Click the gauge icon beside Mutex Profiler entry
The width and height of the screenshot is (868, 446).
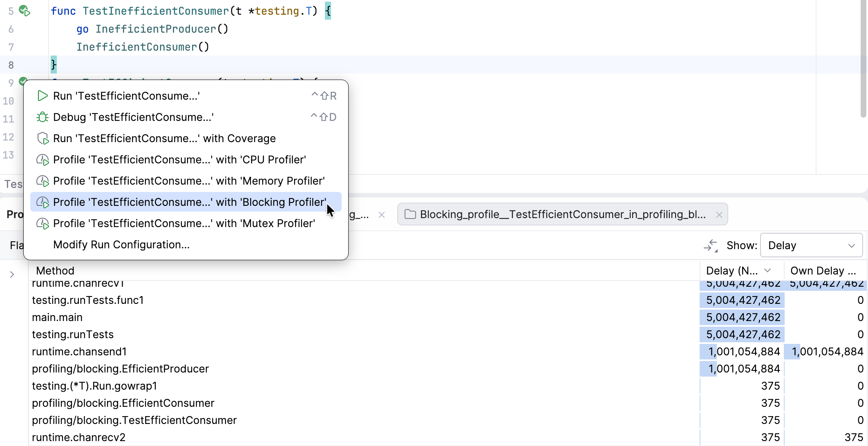(43, 223)
